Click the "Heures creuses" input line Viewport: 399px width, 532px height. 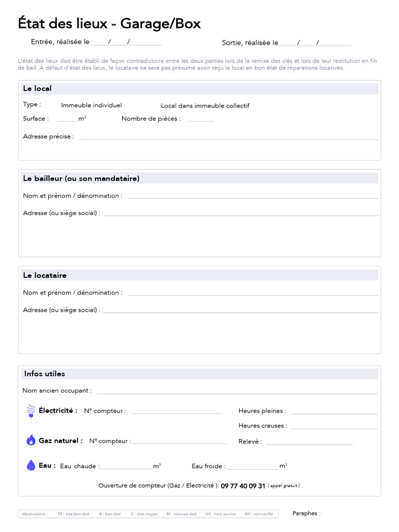click(334, 426)
